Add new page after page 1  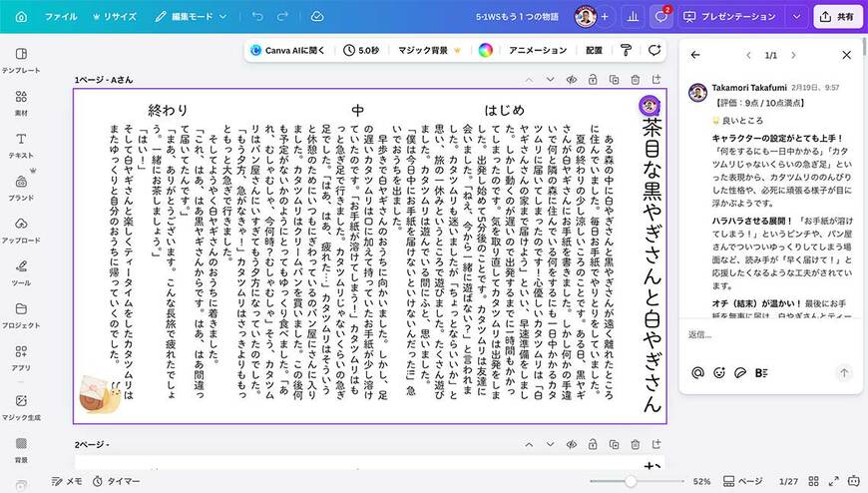tap(656, 80)
